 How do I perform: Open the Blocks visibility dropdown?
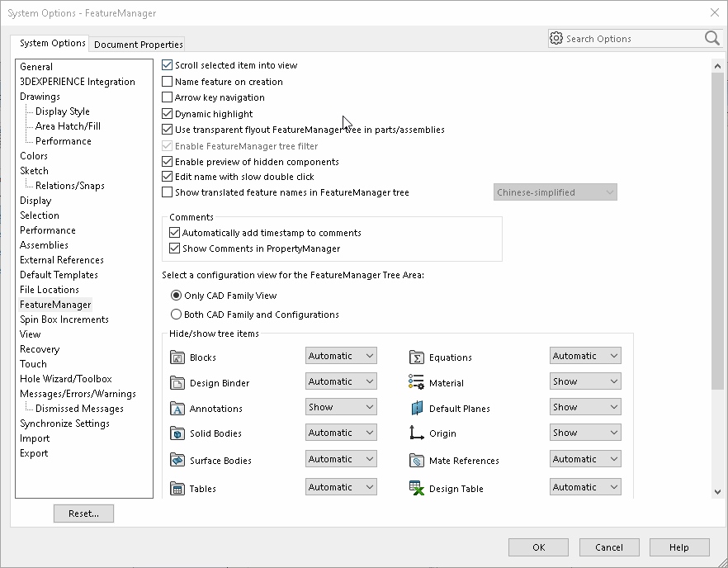341,356
